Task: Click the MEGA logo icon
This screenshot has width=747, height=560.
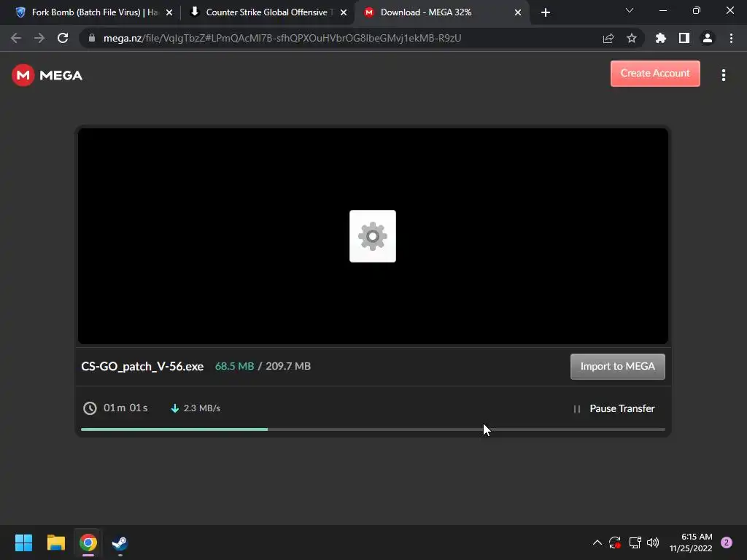Action: (23, 75)
